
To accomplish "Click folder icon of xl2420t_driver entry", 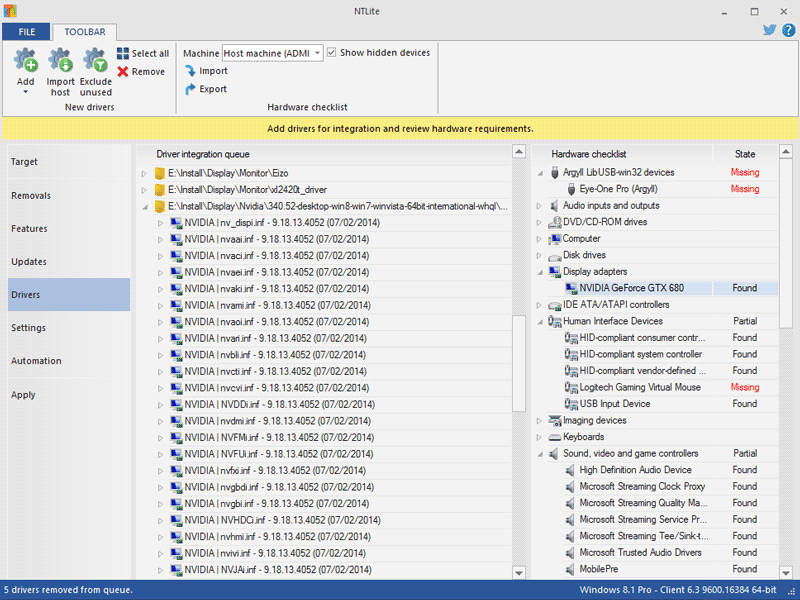I will (x=160, y=190).
